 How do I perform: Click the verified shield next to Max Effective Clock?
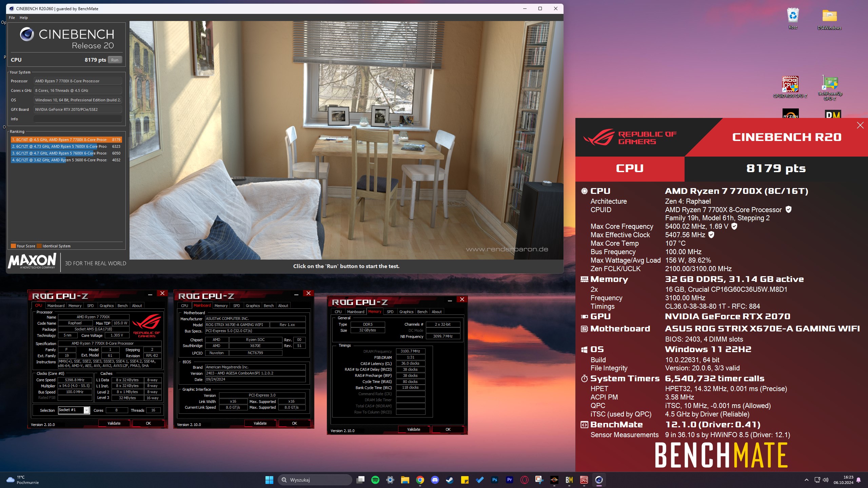[x=711, y=235]
